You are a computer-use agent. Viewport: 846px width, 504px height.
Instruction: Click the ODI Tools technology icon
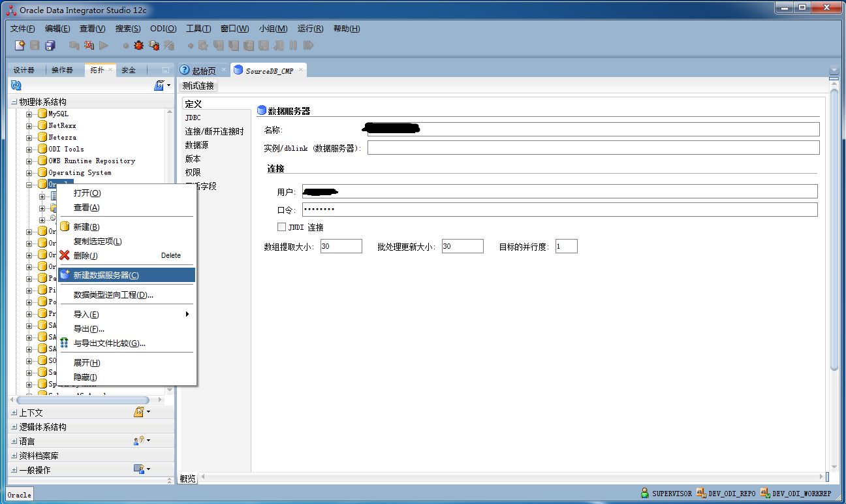[42, 149]
